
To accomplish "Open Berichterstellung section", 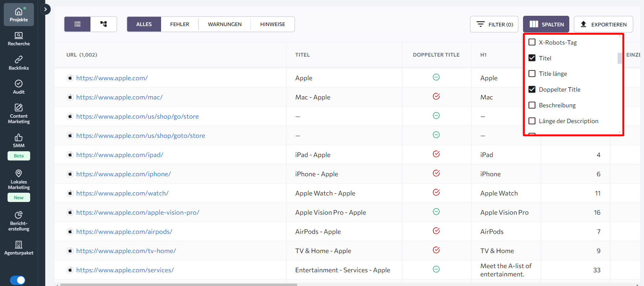I will pyautogui.click(x=19, y=221).
